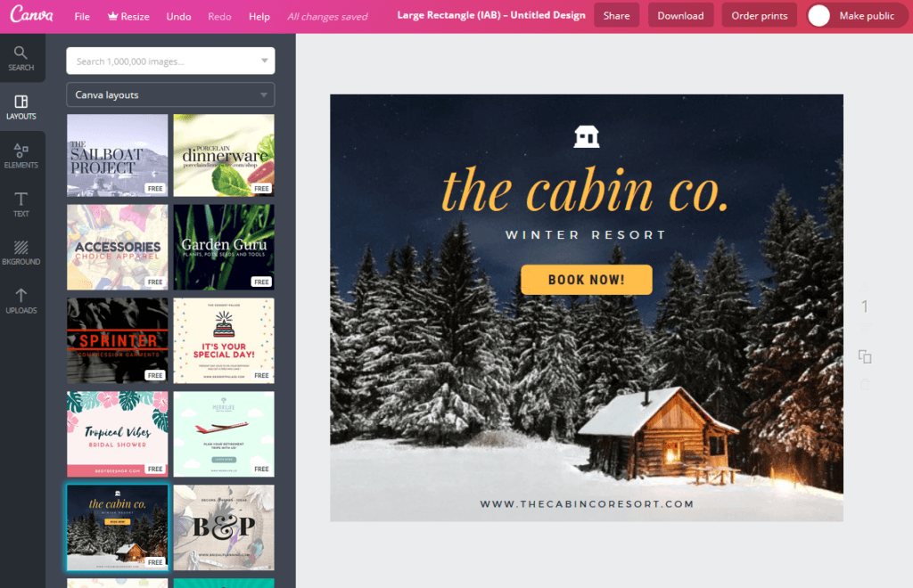Open the Bkground panel
The height and width of the screenshot is (588, 913).
click(x=21, y=252)
